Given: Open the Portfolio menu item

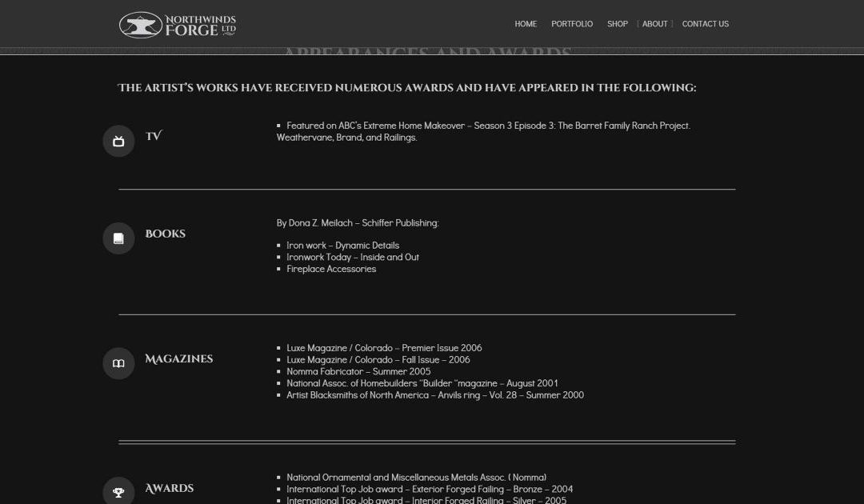Looking at the screenshot, I should (x=572, y=24).
